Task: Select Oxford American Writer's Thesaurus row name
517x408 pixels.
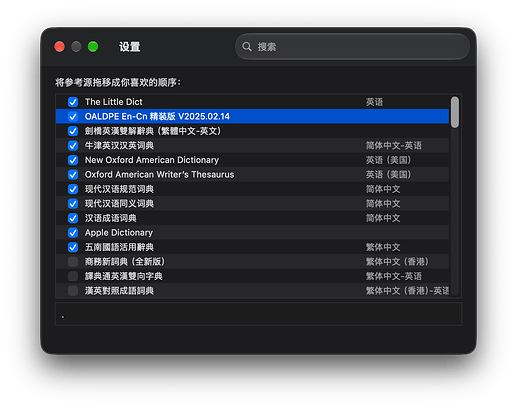Action: [159, 175]
